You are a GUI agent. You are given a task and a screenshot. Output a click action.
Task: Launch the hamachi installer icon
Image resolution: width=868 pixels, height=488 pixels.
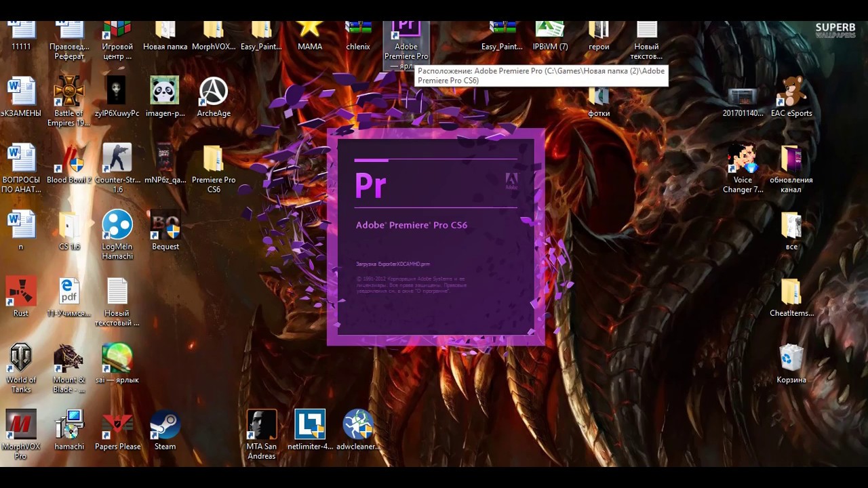tap(69, 429)
